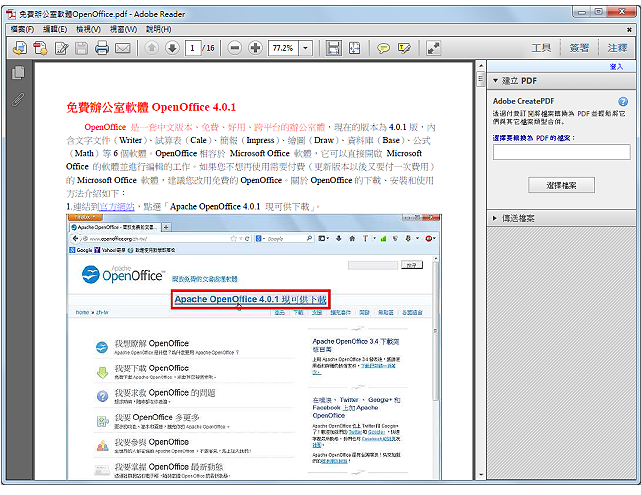Viewport: 641px width, 495px height.
Task: Click the OpenOffice logo in embedded page
Action: (x=123, y=274)
